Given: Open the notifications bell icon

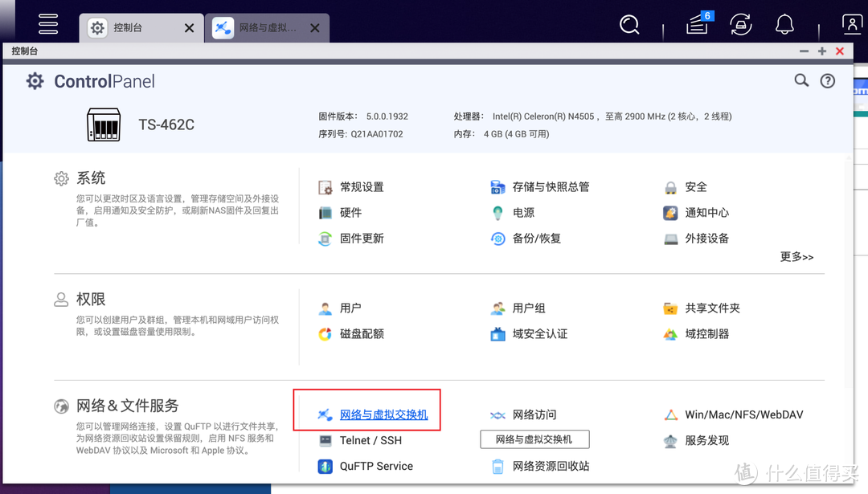Looking at the screenshot, I should click(x=784, y=25).
